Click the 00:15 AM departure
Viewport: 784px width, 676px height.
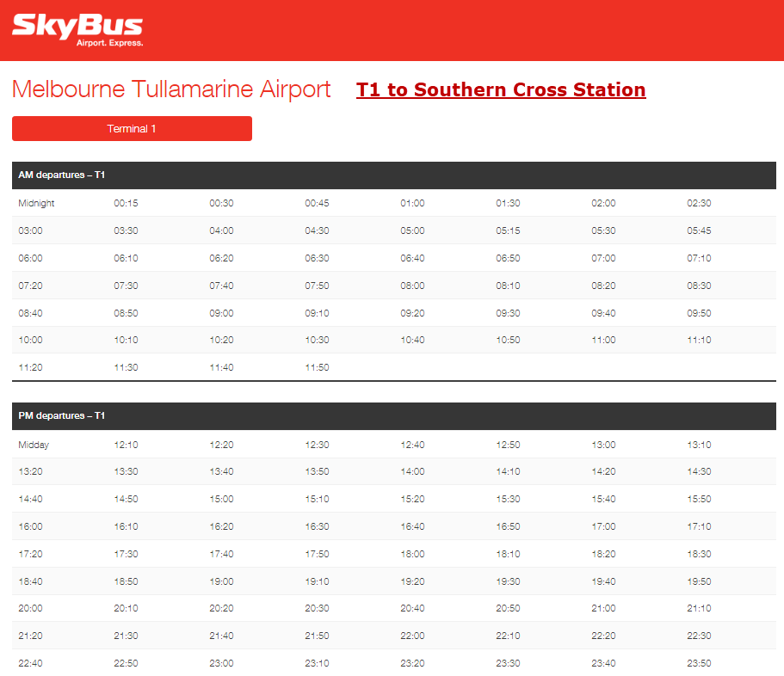tap(126, 203)
